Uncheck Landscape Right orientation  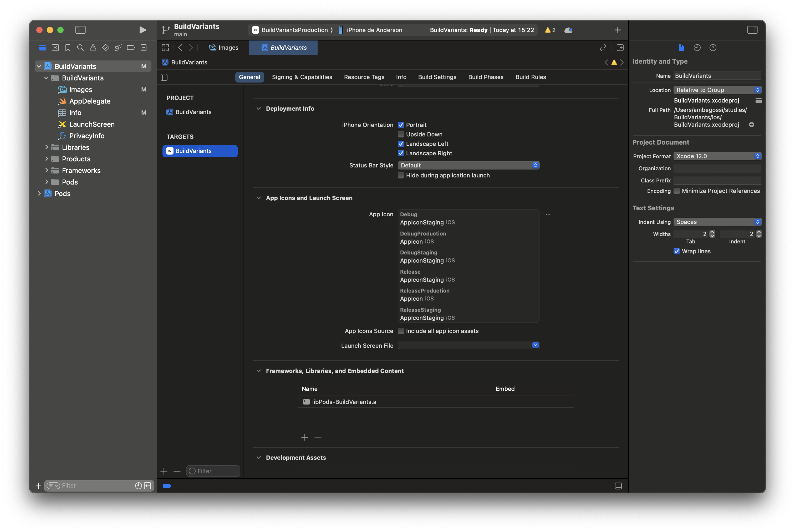(x=401, y=153)
